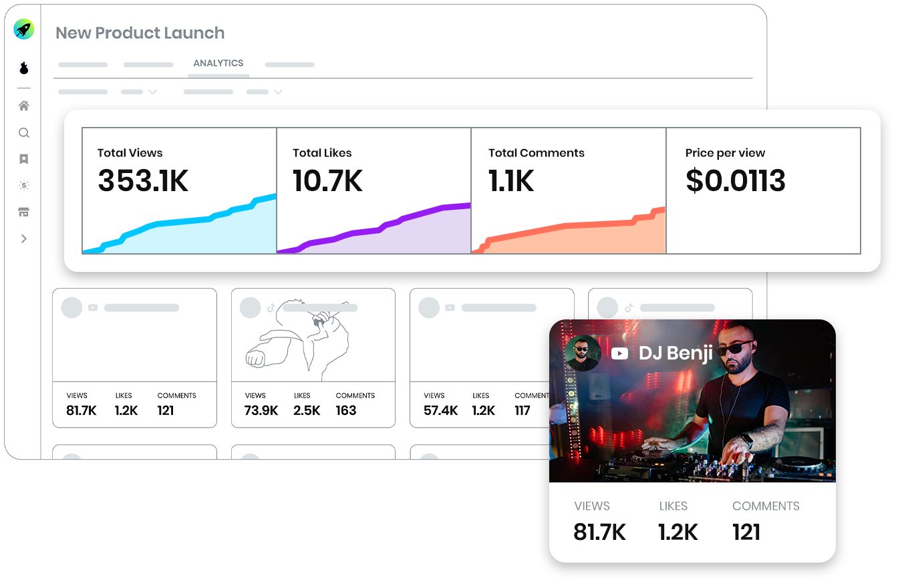This screenshot has width=902, height=588.
Task: Click 1.2K likes in the 57.4K card
Action: click(484, 410)
